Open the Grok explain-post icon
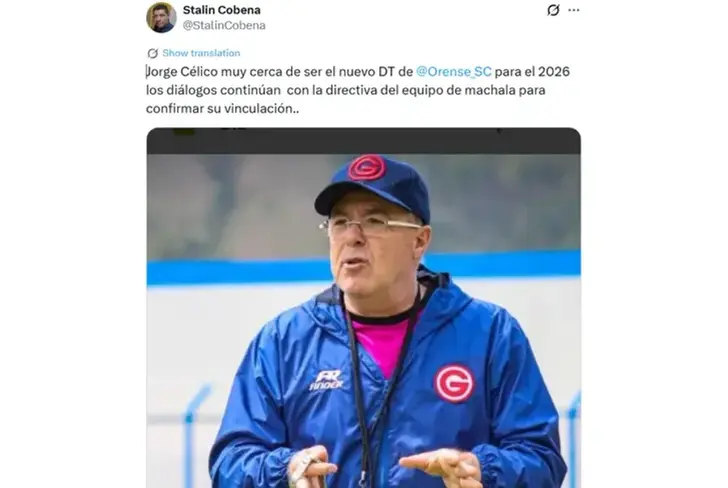Image resolution: width=728 pixels, height=488 pixels. pyautogui.click(x=553, y=10)
